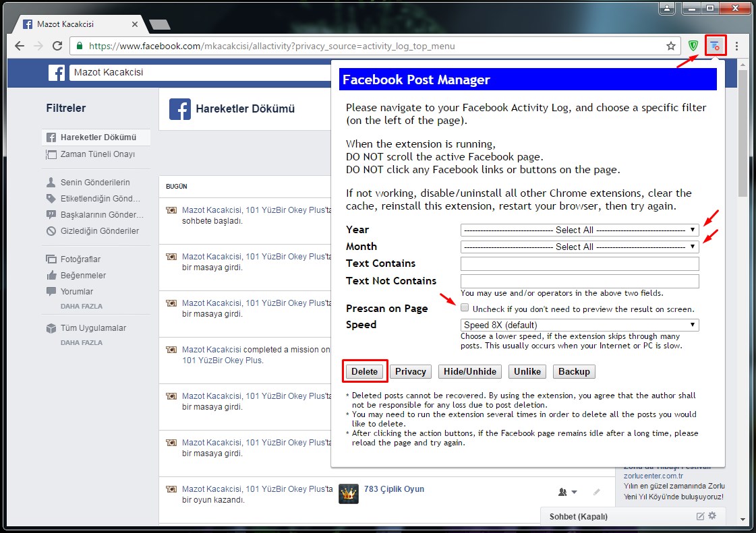Screen dimensions: 756x533
Task: Reload the page using the refresh icon
Action: click(x=57, y=46)
